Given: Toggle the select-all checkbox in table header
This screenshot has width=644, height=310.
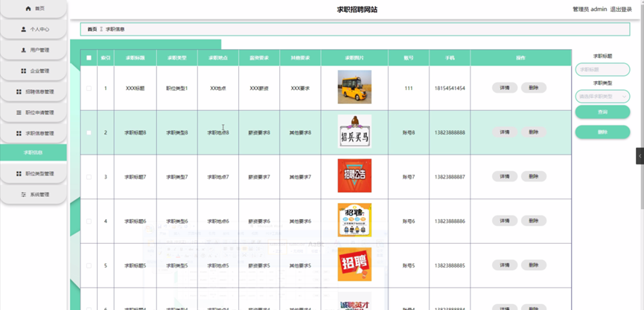Looking at the screenshot, I should tap(89, 58).
